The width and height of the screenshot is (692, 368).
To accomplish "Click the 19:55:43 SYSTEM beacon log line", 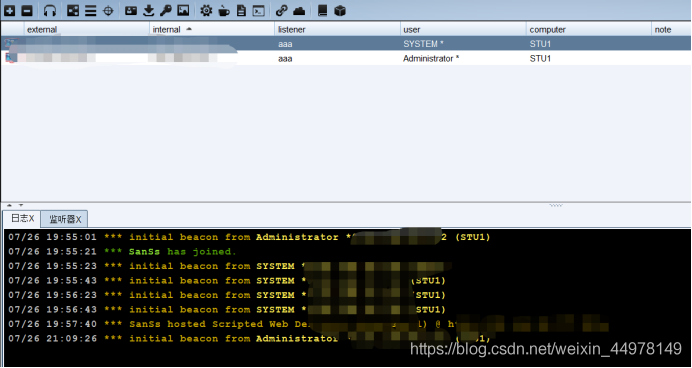I will [227, 281].
